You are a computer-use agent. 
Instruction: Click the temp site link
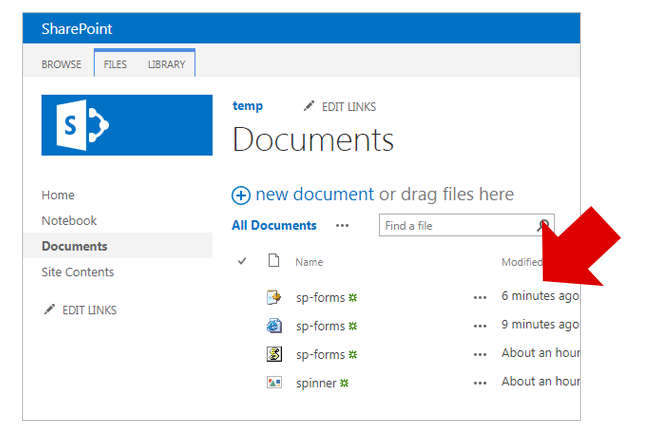point(248,106)
